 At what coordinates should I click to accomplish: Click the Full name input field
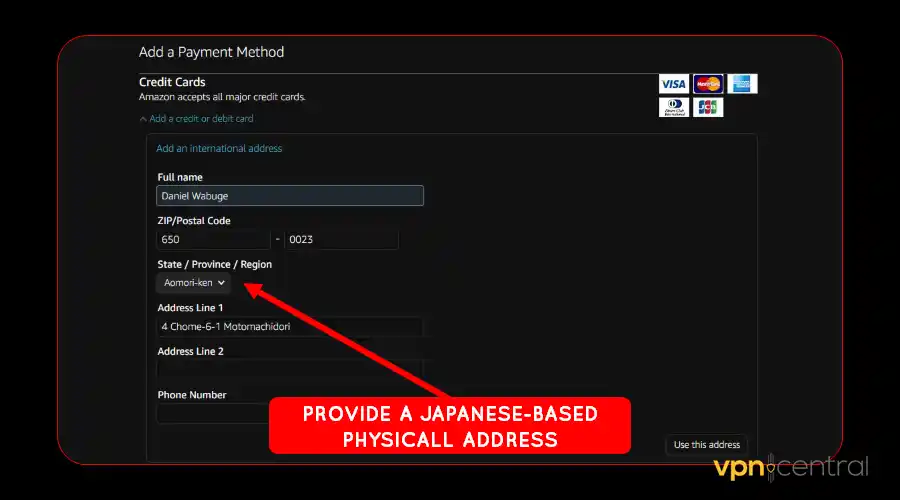tap(290, 196)
